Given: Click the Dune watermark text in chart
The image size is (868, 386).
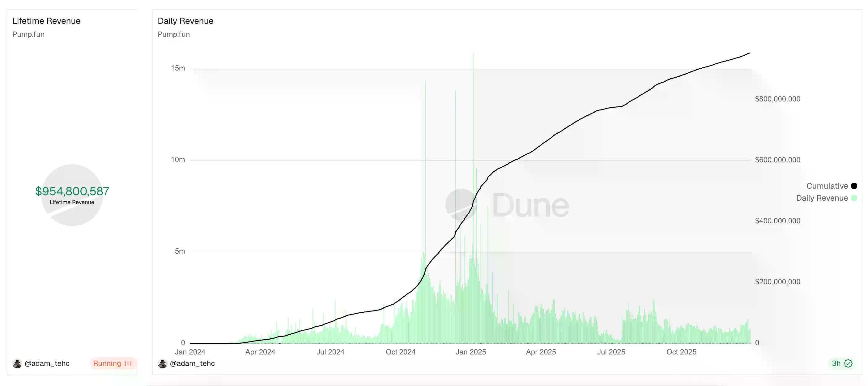Looking at the screenshot, I should 530,205.
